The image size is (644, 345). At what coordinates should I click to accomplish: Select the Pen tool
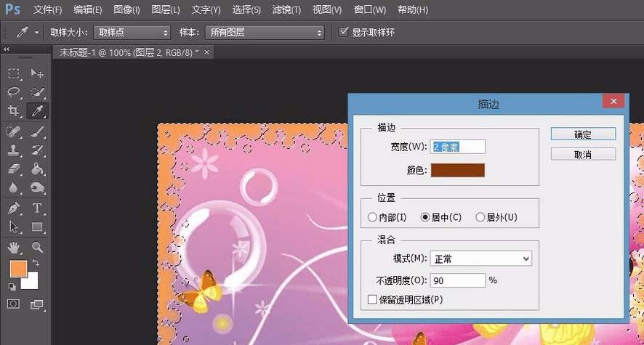click(x=14, y=208)
